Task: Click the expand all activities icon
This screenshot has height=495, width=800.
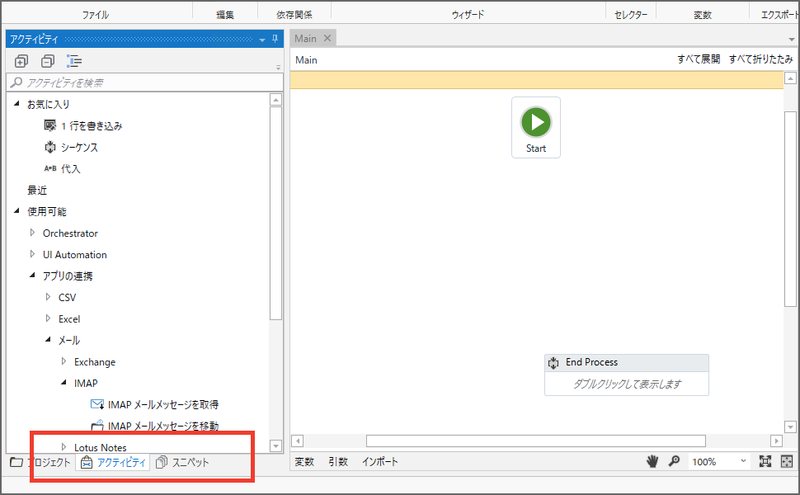Action: 21,61
